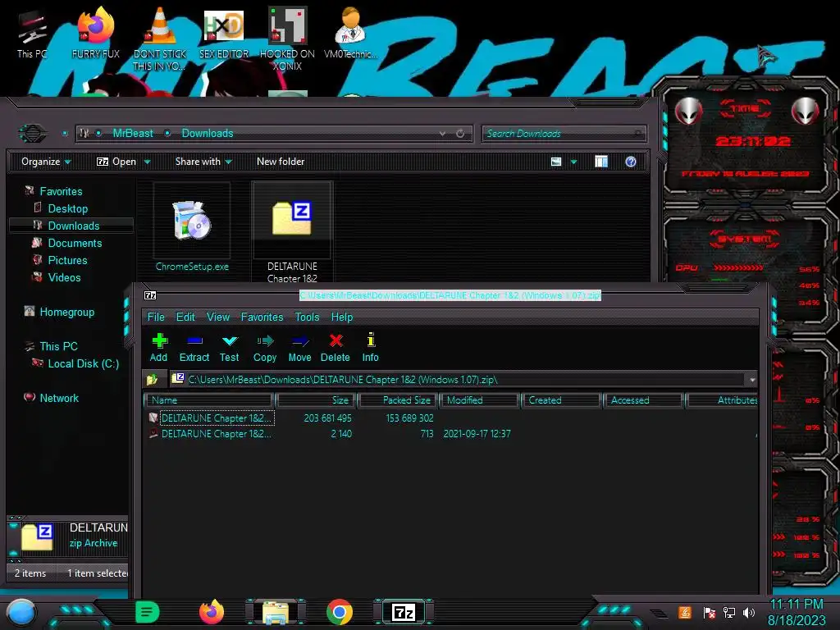Screen dimensions: 840x630
Task: Click MrBeast in Explorer breadcrumb
Action: tap(132, 134)
